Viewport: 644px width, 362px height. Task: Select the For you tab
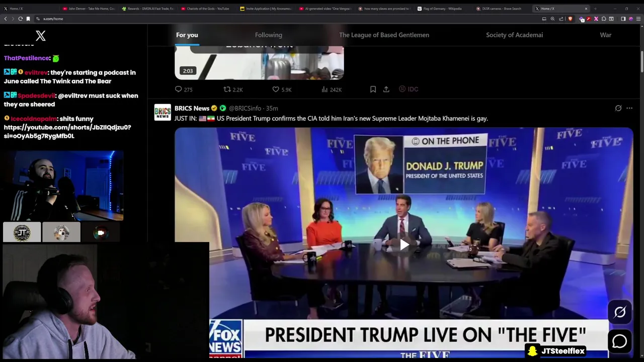coord(187,35)
